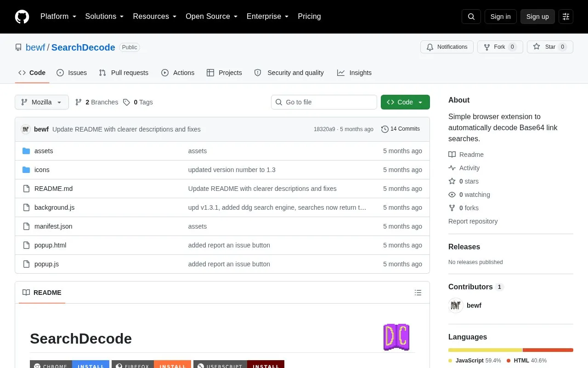Open the README outline list icon
588x368 pixels.
tap(418, 293)
